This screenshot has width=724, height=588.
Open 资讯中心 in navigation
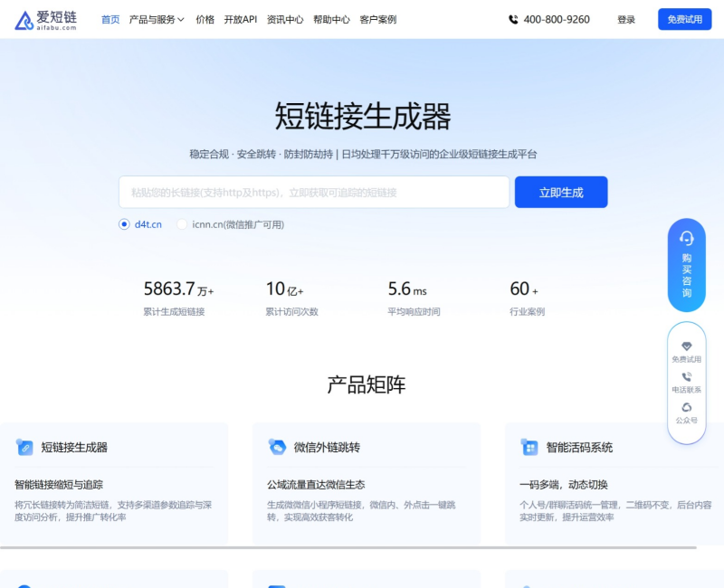coord(285,19)
